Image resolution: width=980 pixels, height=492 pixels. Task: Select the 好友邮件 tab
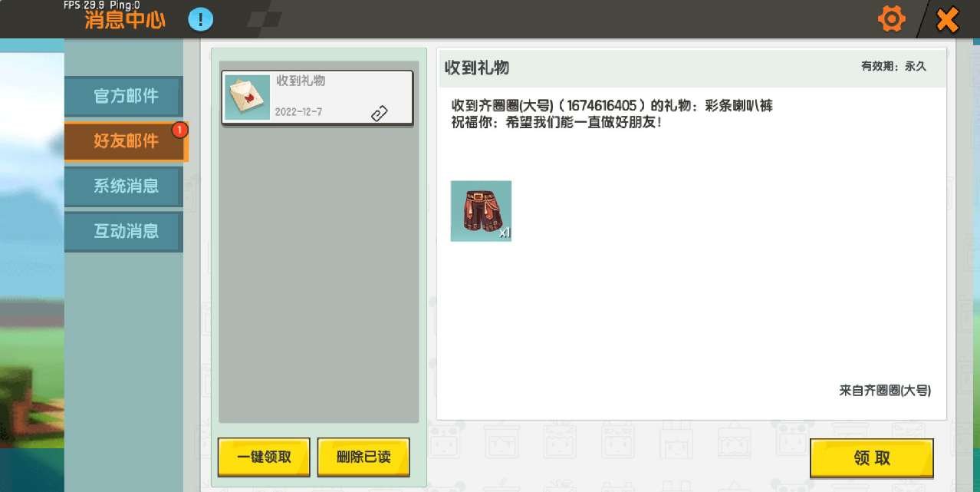(125, 141)
